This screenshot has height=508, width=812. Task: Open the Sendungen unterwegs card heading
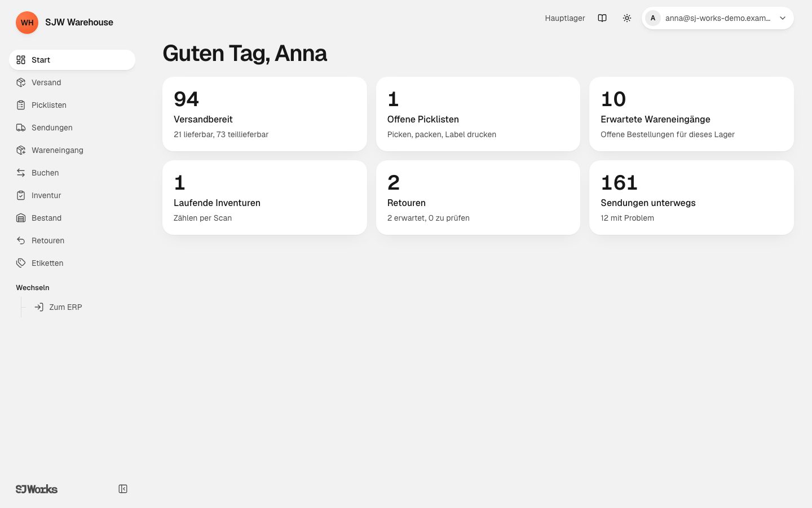point(648,203)
